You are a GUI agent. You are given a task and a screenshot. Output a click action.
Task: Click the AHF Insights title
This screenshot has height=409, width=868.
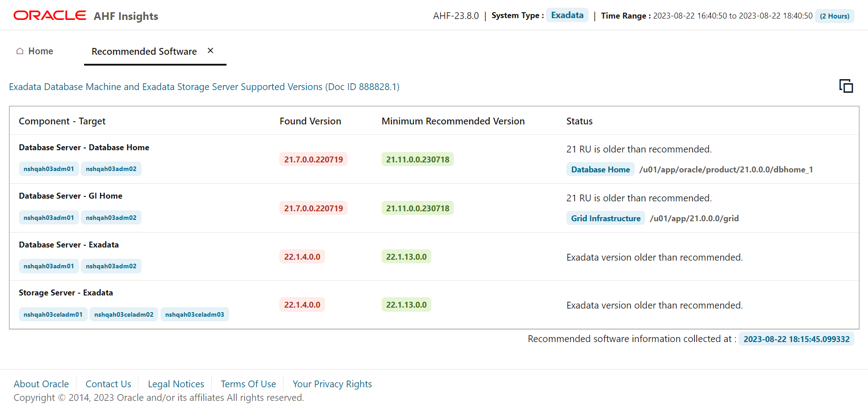click(x=126, y=16)
